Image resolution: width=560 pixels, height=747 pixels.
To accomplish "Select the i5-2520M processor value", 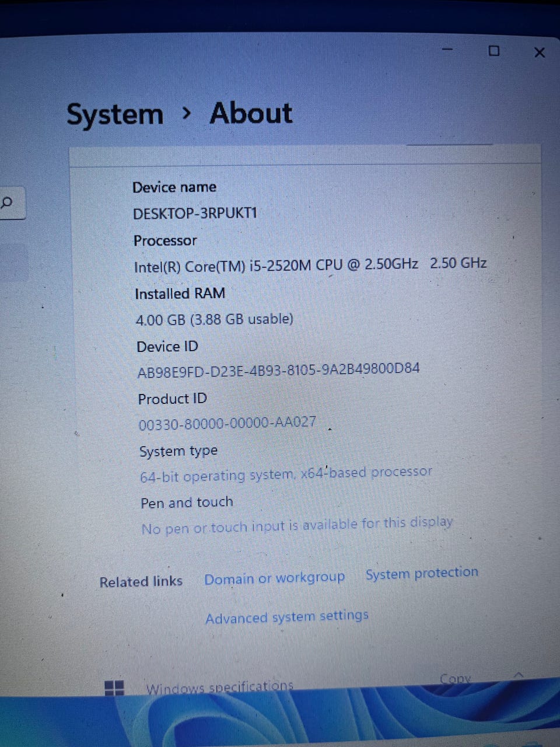I will click(x=310, y=265).
